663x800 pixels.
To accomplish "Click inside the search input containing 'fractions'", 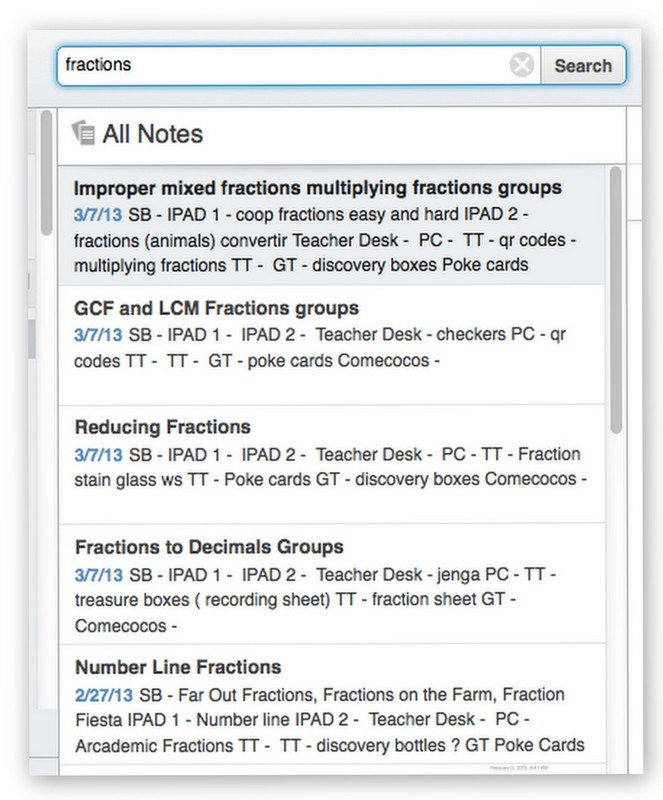I will (250, 64).
